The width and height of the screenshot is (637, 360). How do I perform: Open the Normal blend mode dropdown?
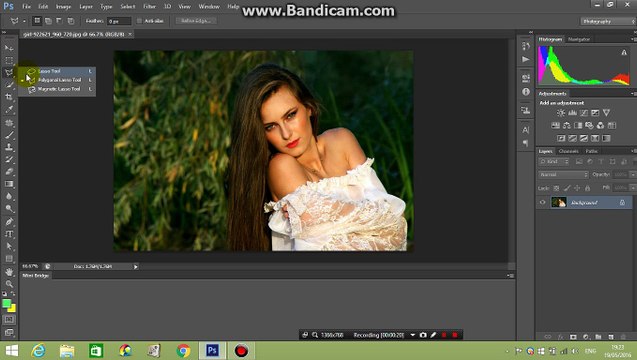[x=563, y=175]
